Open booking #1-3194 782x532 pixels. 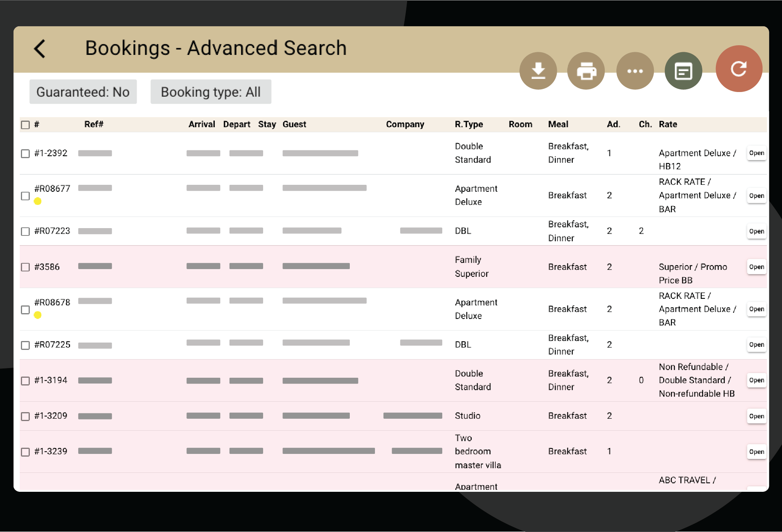(756, 380)
